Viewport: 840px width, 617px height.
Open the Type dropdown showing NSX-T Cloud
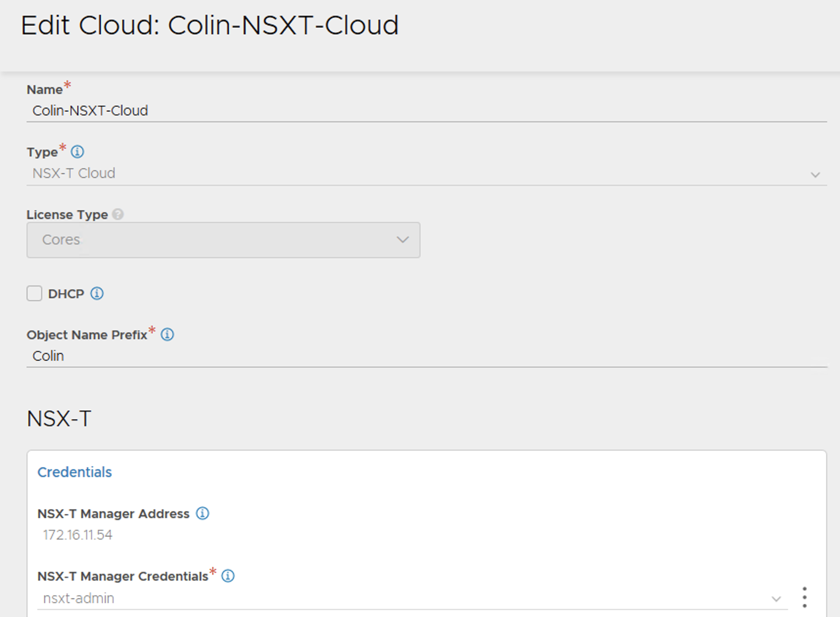point(427,174)
